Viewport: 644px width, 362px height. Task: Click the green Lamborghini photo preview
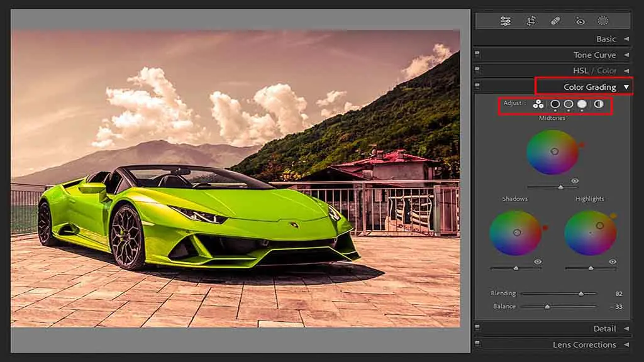235,178
